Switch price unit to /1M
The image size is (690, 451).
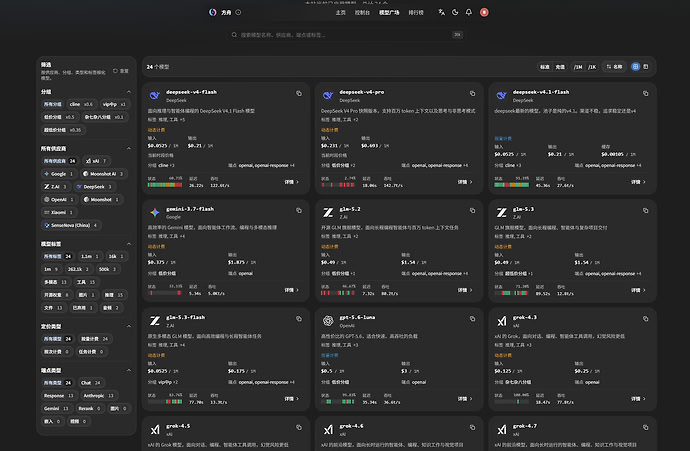tap(578, 67)
